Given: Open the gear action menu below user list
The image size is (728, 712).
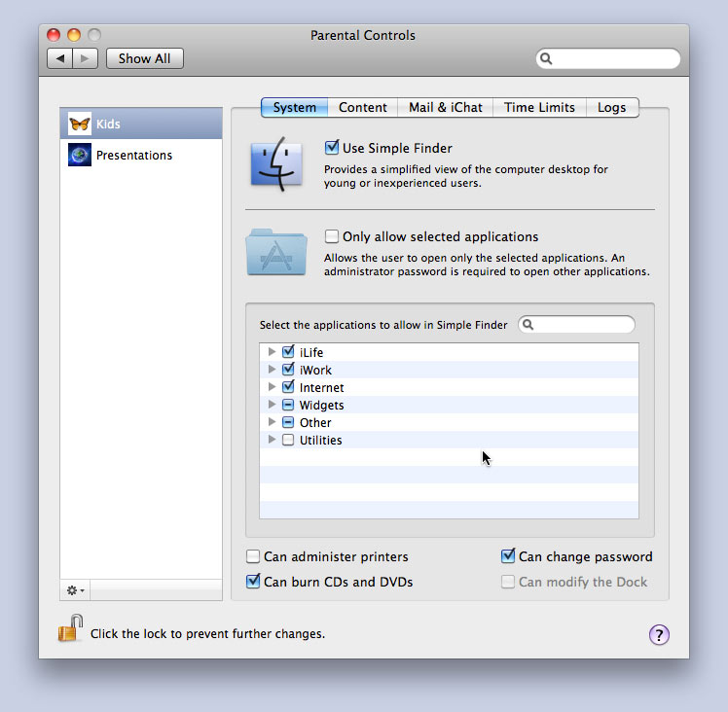Looking at the screenshot, I should click(76, 590).
